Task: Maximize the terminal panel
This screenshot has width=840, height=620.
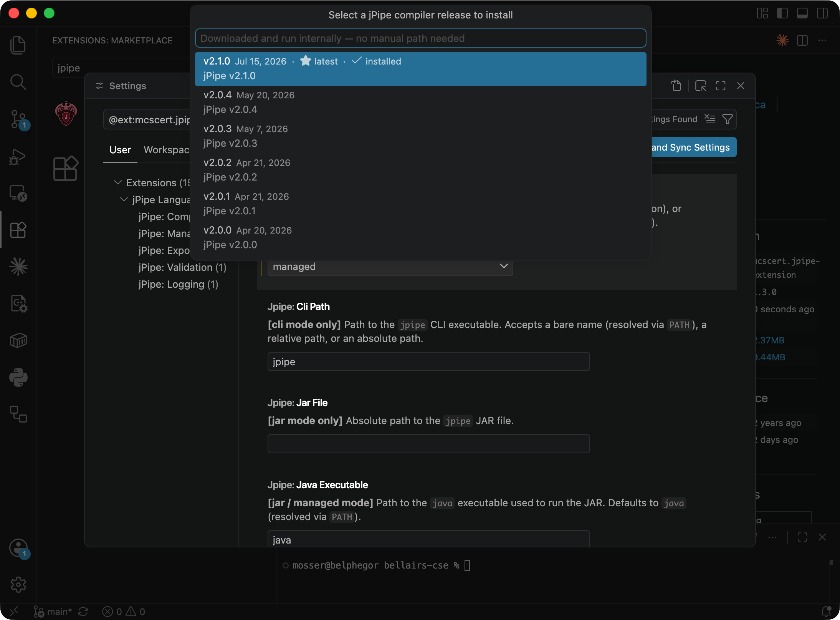Action: pyautogui.click(x=802, y=537)
